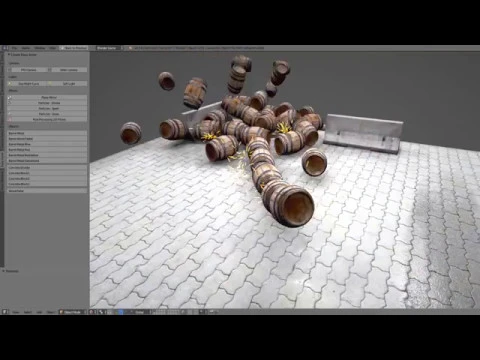Screen dimensions: 480x360
Task: Select the blue translate manipulator icon
Action: click(x=121, y=312)
